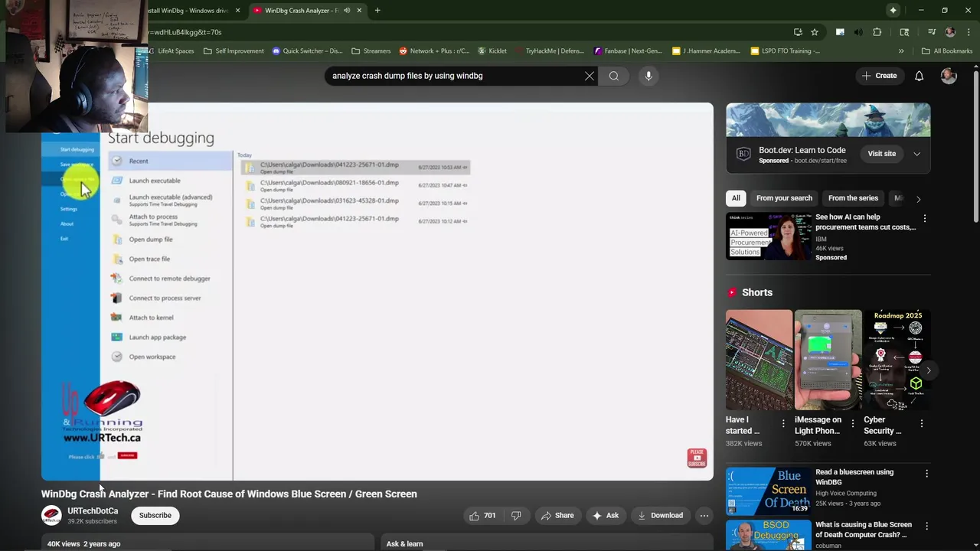Open options for the Cyber Security short
Viewport: 980px width, 551px height.
point(922,423)
